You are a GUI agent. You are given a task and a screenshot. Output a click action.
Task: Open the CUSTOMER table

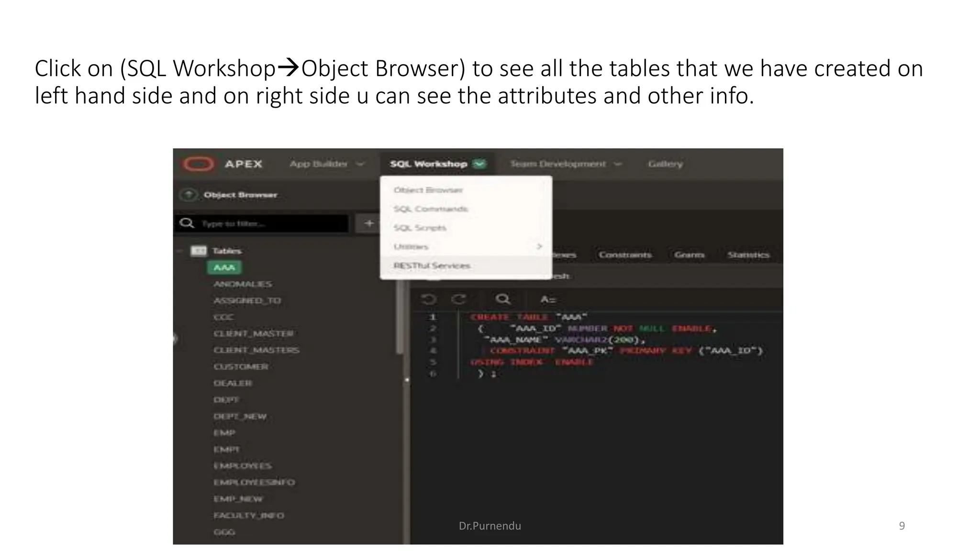(x=241, y=366)
